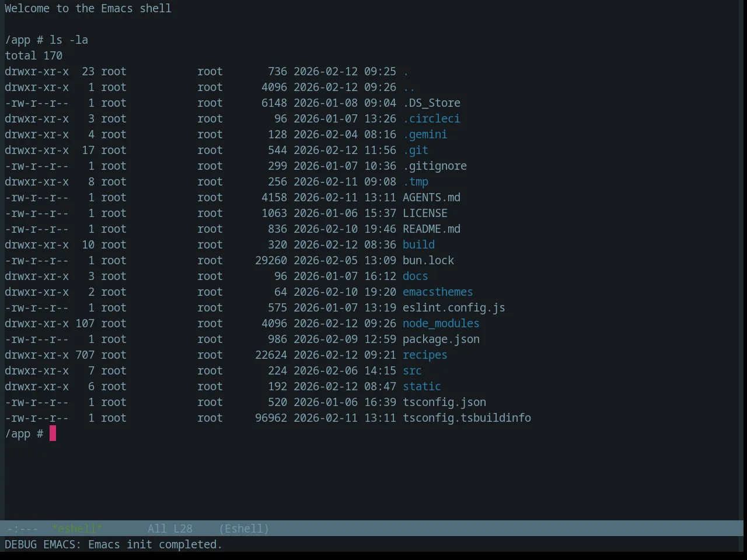This screenshot has width=747, height=560.
Task: Open the docs directory entry
Action: [x=416, y=276]
